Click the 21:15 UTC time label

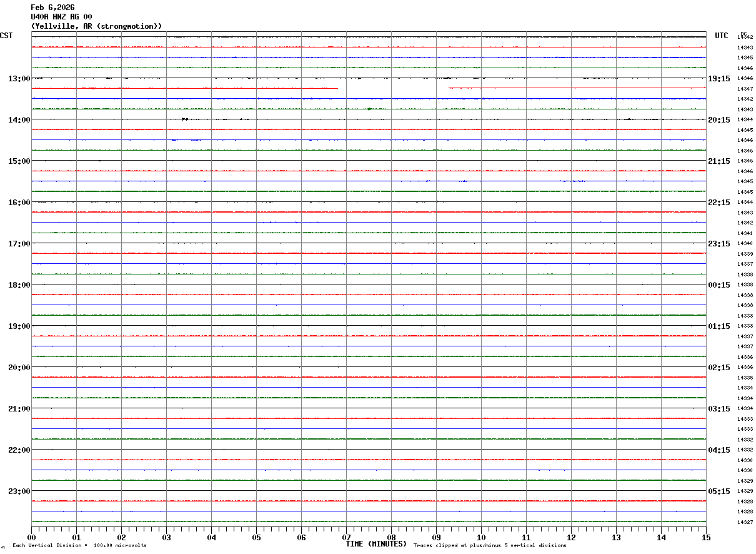(719, 161)
